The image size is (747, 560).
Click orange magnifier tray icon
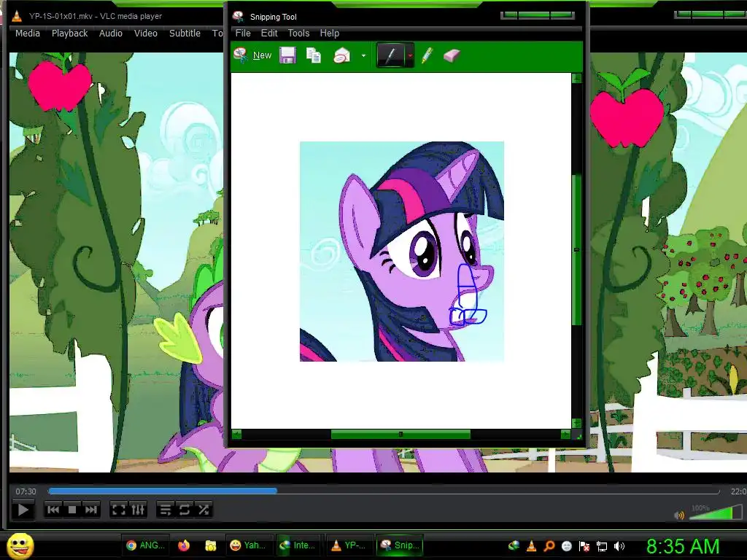pyautogui.click(x=549, y=546)
